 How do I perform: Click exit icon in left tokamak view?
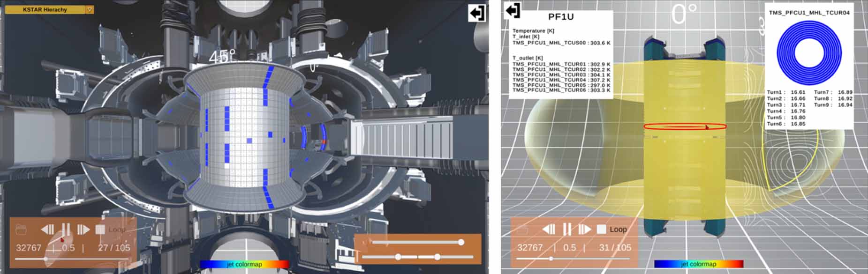point(477,13)
